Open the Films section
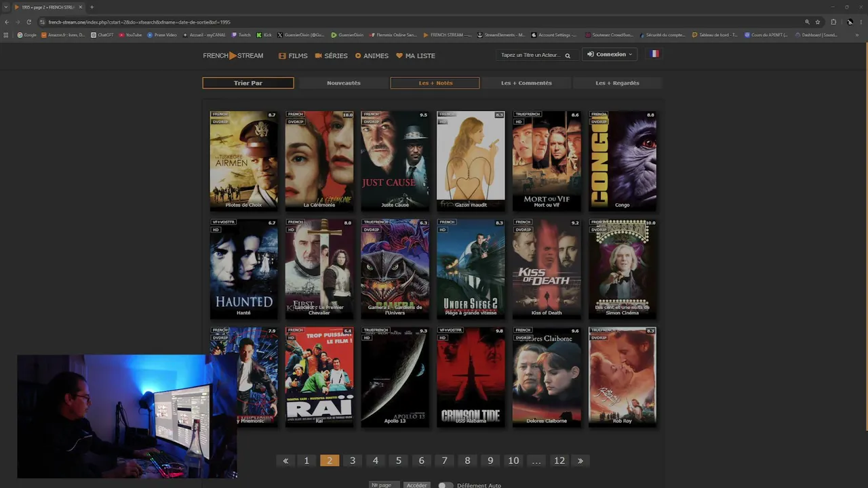 pos(293,56)
